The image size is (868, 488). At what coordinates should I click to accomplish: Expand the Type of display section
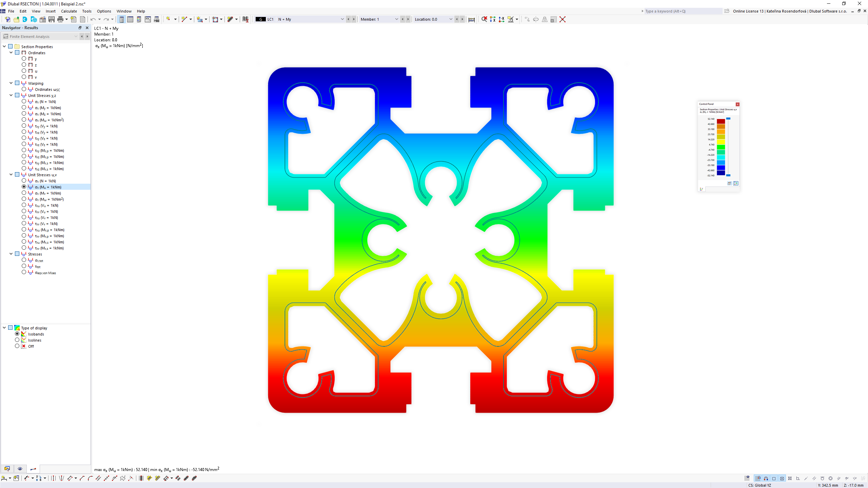point(4,328)
